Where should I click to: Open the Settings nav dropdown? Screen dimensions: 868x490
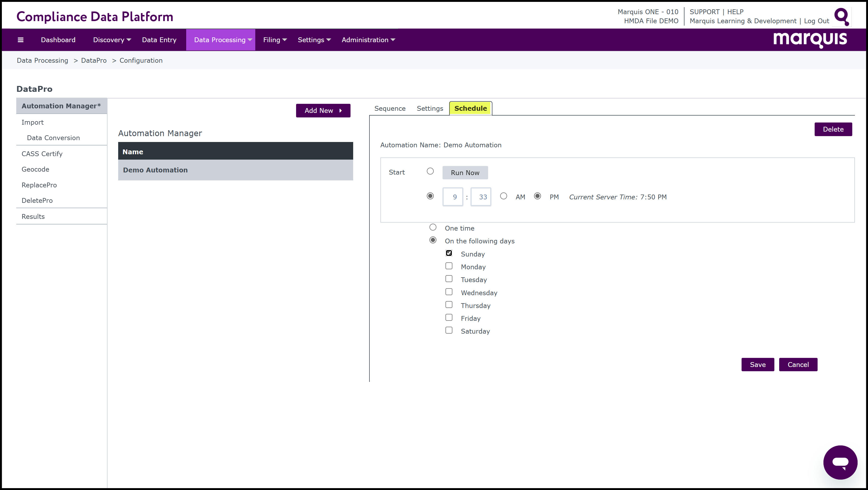coord(314,40)
